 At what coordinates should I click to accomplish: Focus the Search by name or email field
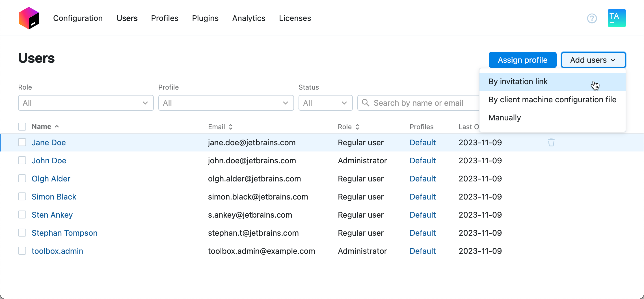pos(418,103)
